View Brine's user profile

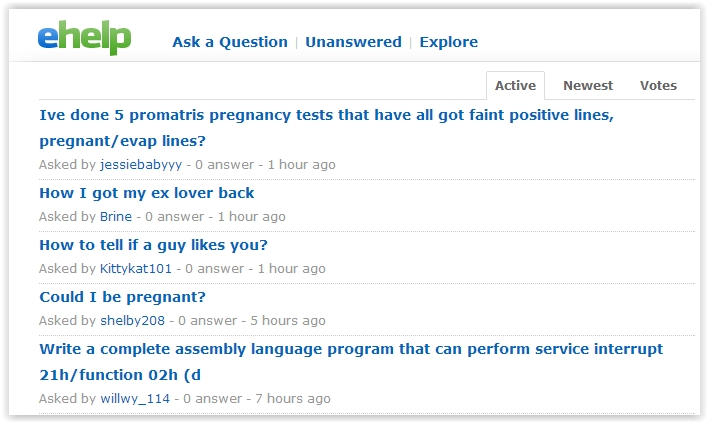pos(116,216)
